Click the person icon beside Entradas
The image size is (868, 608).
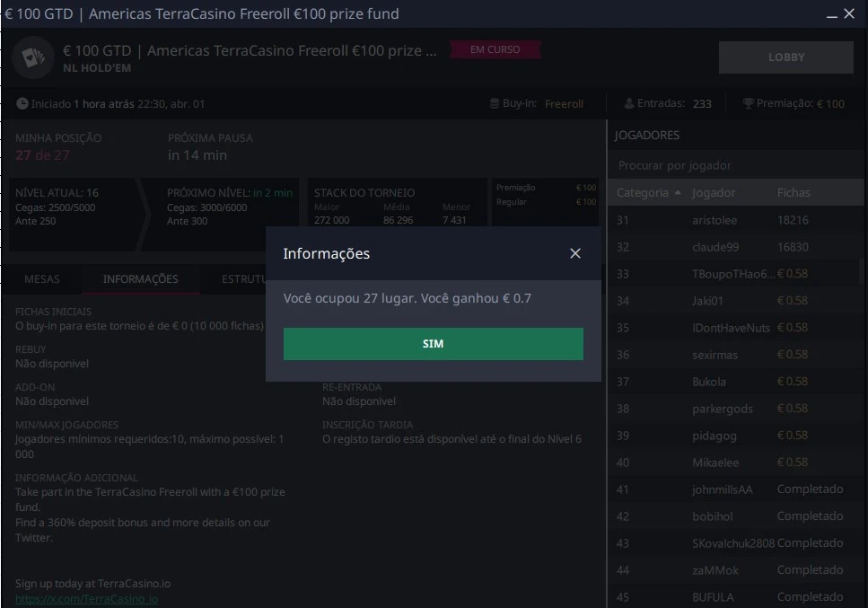[x=629, y=103]
